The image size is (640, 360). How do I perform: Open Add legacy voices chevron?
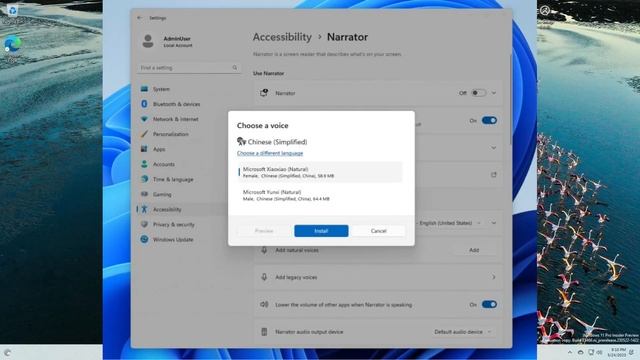494,278
